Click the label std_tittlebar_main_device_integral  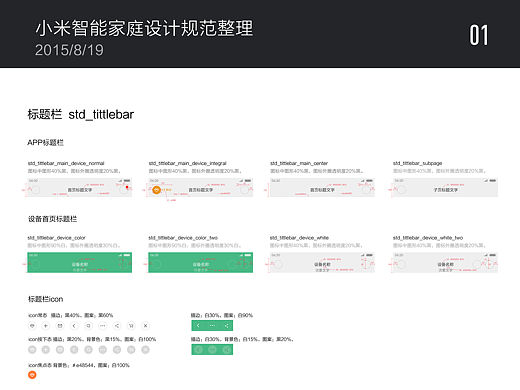pos(187,163)
